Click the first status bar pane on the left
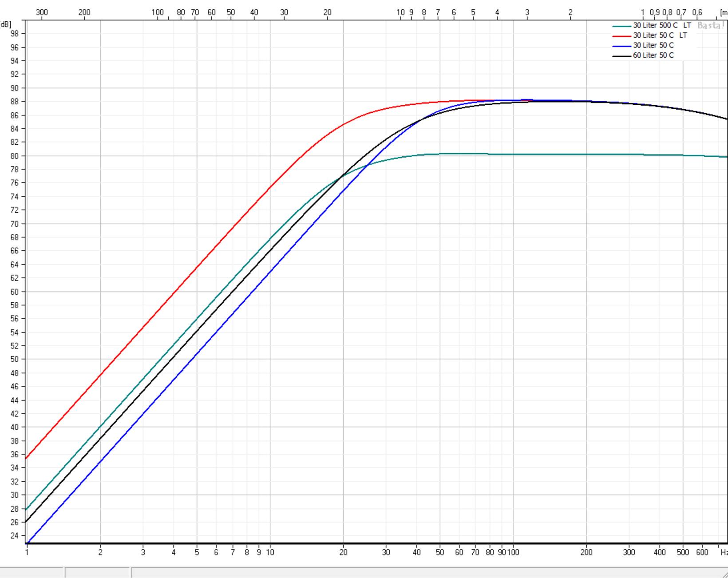The image size is (728, 578). [x=31, y=572]
